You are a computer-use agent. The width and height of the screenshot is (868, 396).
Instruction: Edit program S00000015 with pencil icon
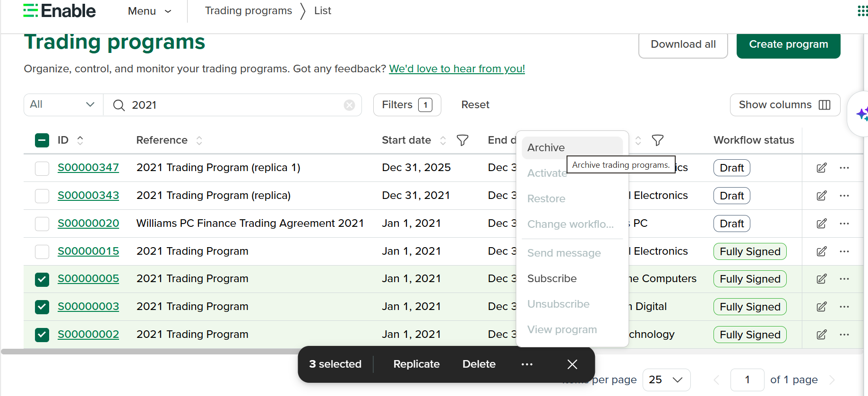coord(822,251)
